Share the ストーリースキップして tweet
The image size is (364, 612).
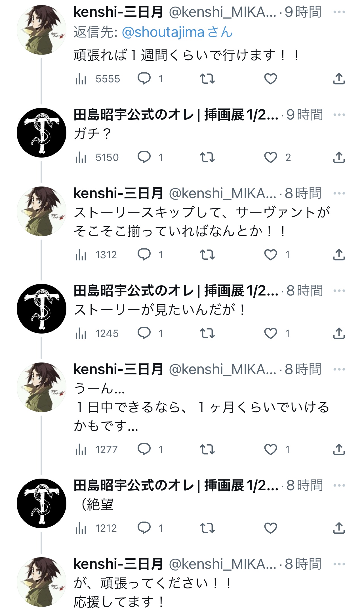[x=339, y=255]
